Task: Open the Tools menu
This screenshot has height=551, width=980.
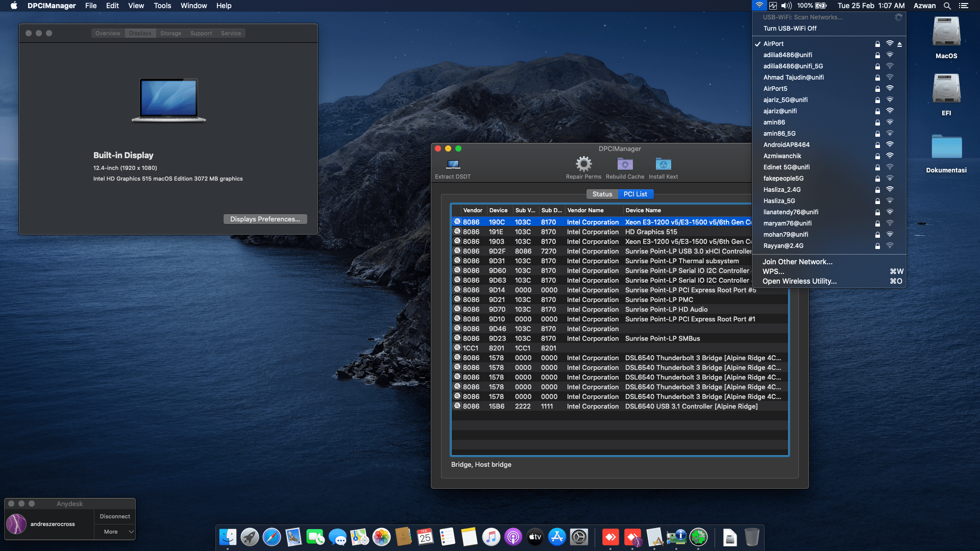Action: (x=162, y=6)
